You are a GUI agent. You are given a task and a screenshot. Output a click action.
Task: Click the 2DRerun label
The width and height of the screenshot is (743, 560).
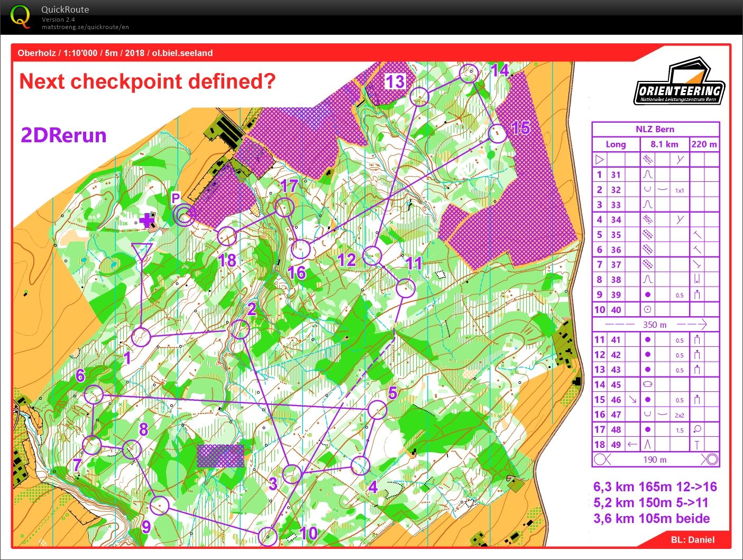pyautogui.click(x=63, y=135)
